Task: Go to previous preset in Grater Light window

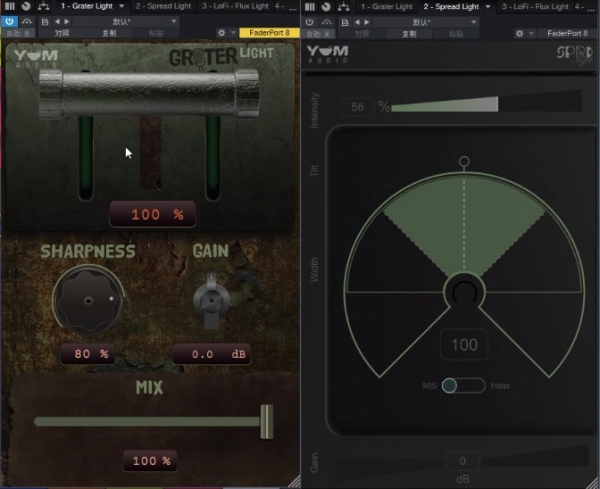Action: pos(57,22)
